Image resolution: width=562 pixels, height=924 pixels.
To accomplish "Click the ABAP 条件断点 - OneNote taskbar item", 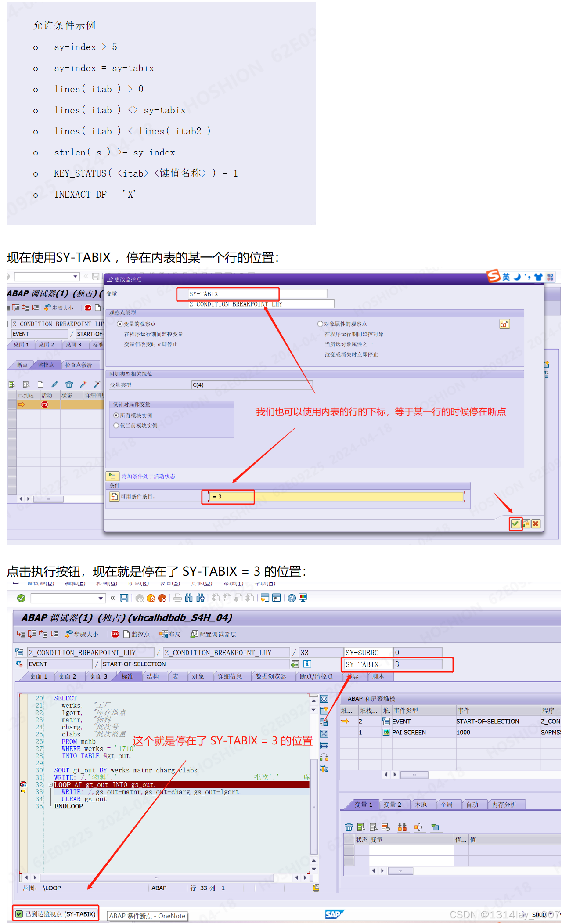I will [147, 916].
